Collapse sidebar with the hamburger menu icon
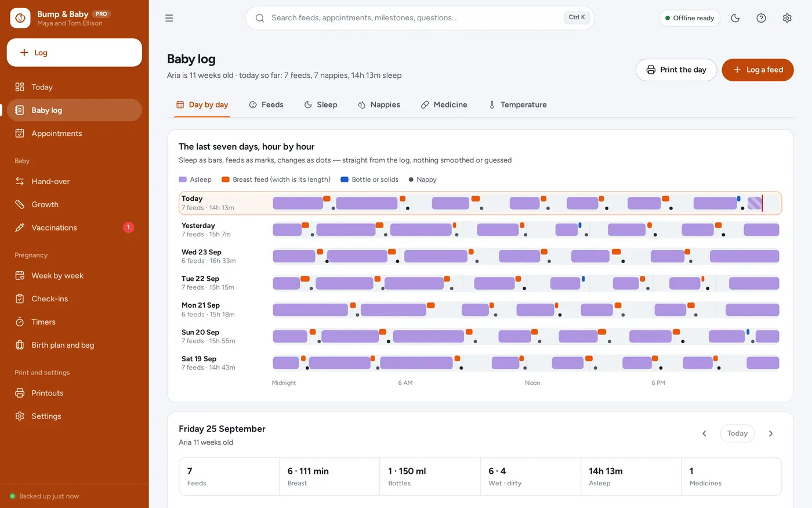812x508 pixels. coord(169,18)
